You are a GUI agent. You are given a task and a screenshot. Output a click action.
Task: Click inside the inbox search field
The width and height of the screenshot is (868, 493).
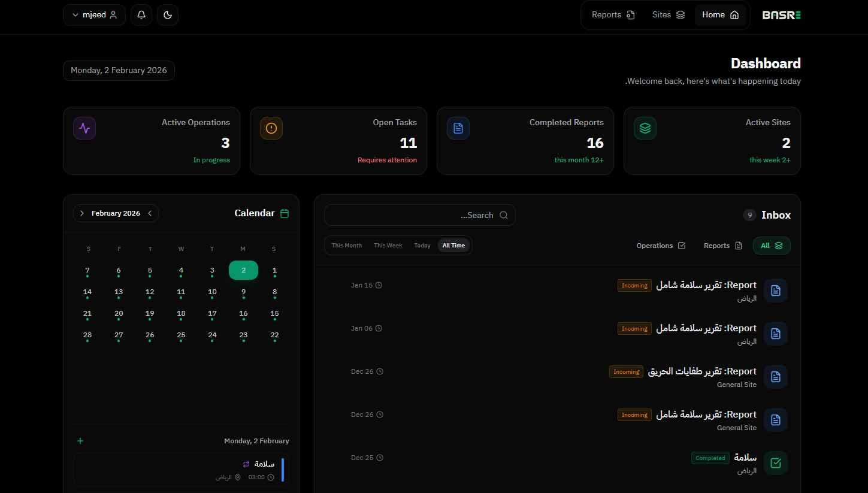coord(419,215)
